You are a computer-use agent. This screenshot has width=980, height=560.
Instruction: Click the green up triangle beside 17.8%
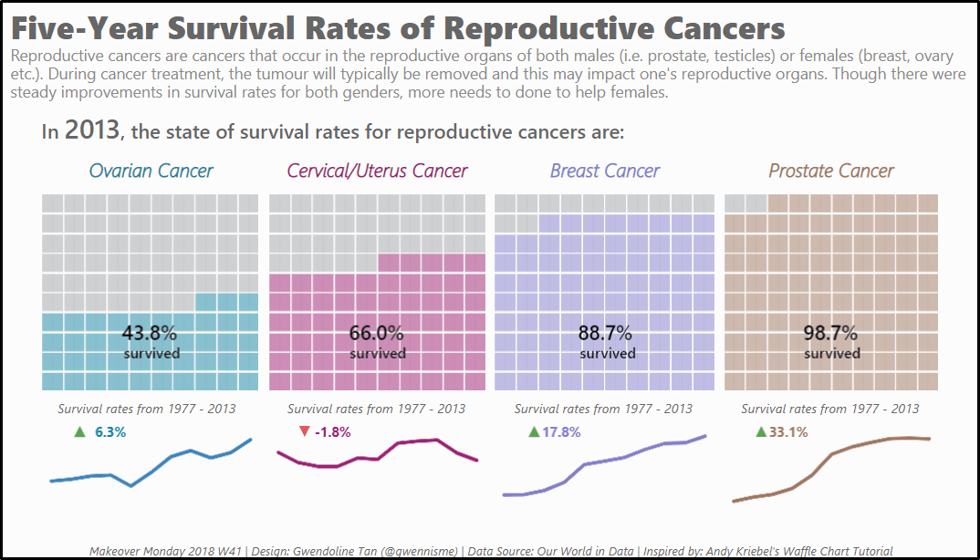tap(534, 431)
